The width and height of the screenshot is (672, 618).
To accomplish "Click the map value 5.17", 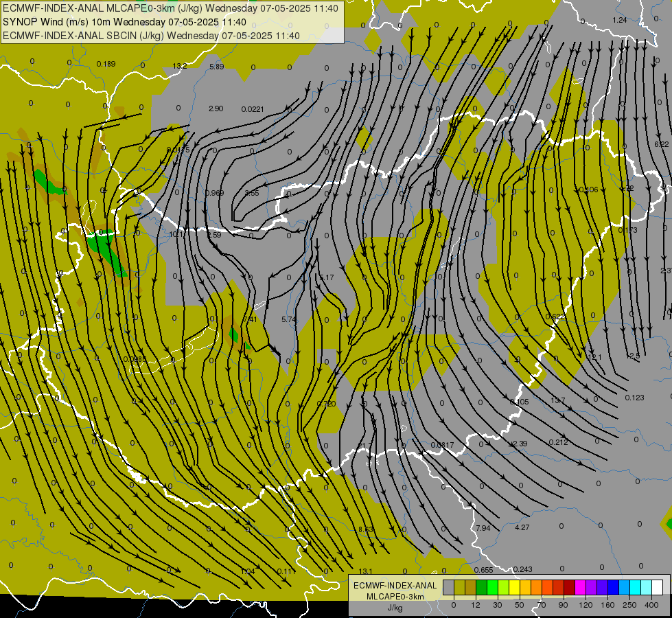I will [327, 277].
